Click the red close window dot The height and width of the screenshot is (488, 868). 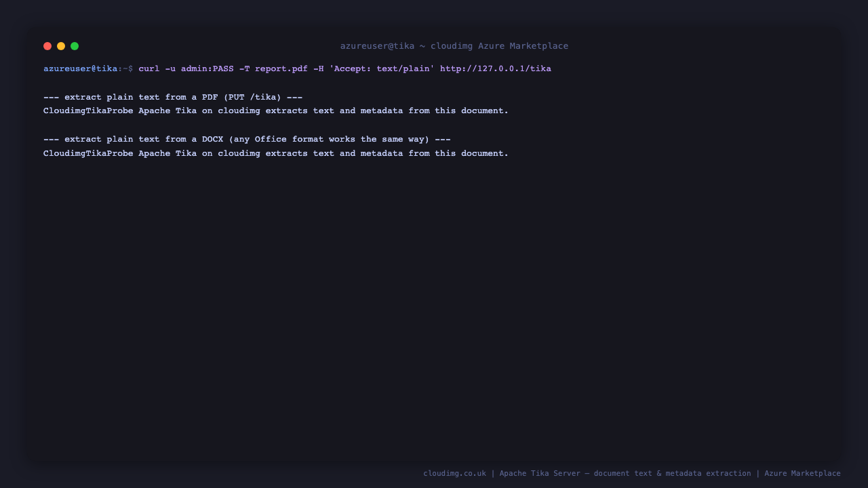click(x=47, y=46)
